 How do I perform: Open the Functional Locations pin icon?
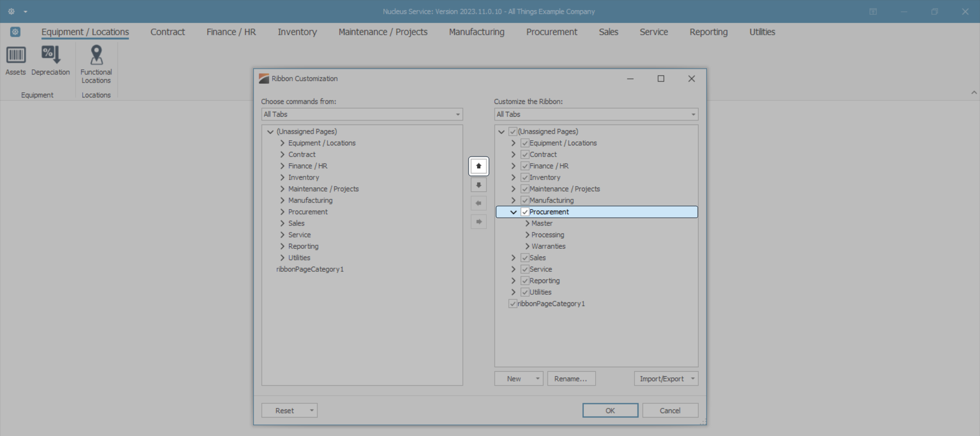click(96, 55)
